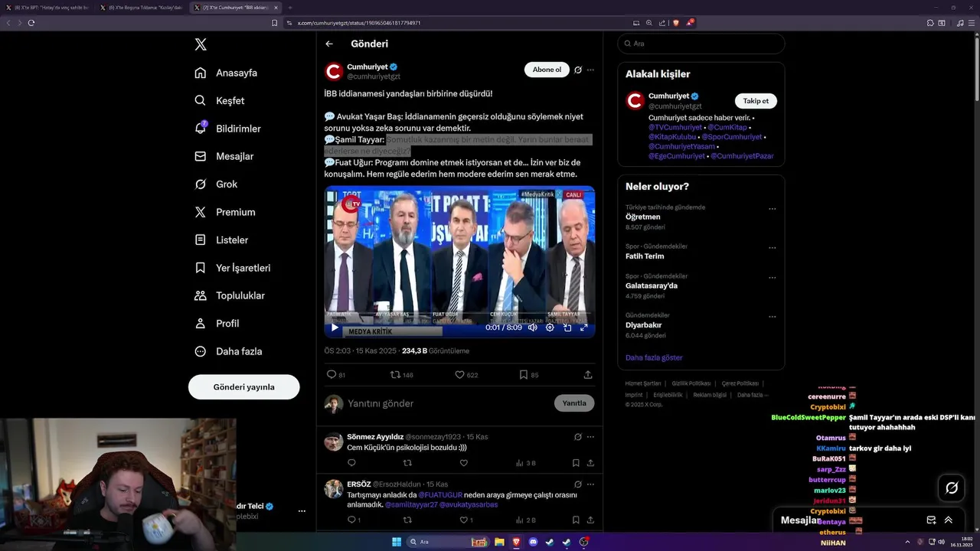Reply to Sönmez Ayyıldız's comment
Screen dimensions: 980x551
coord(351,463)
